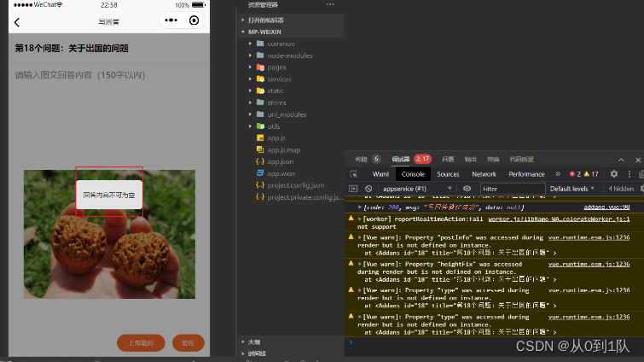Open the appservice (#1) context dropdown
Screen dimensions: 644x362
coord(417,189)
